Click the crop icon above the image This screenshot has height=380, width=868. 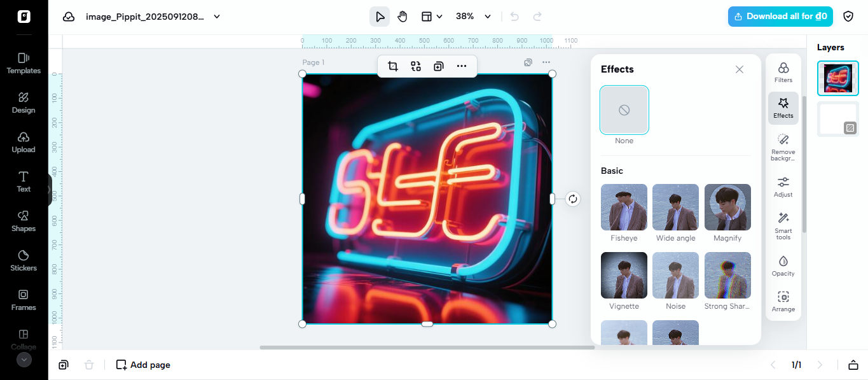(x=393, y=66)
